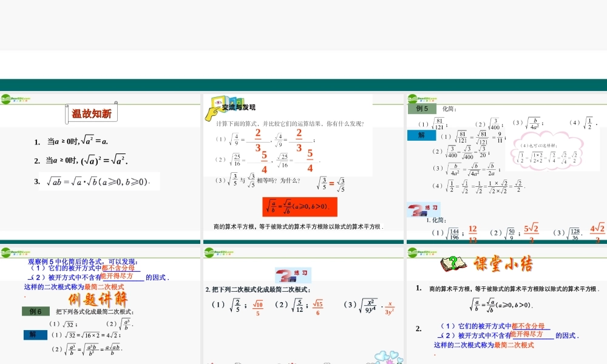The height and width of the screenshot is (364, 607).
Task: Click the red text 最简二次根式 below 例题讲解's paragraph
Action: tap(104, 287)
